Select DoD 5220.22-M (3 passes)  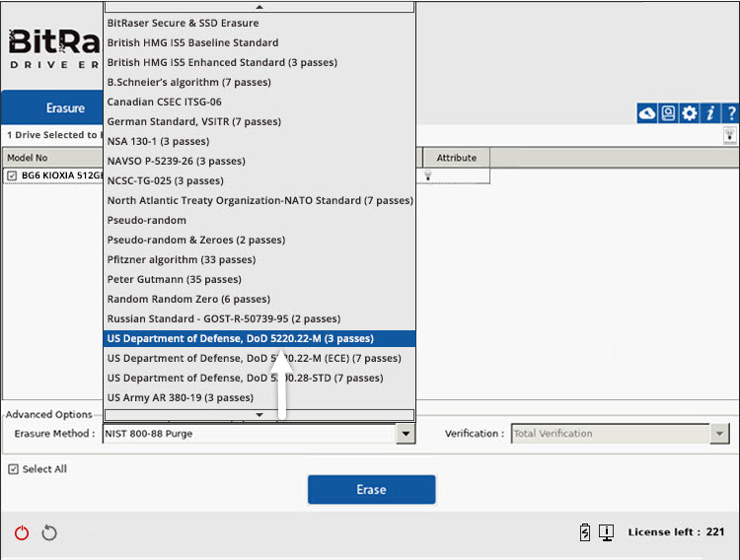point(259,339)
